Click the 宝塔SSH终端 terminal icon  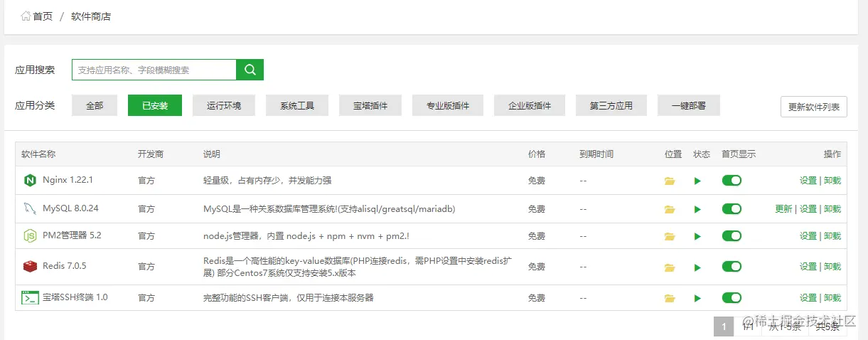pyautogui.click(x=29, y=297)
